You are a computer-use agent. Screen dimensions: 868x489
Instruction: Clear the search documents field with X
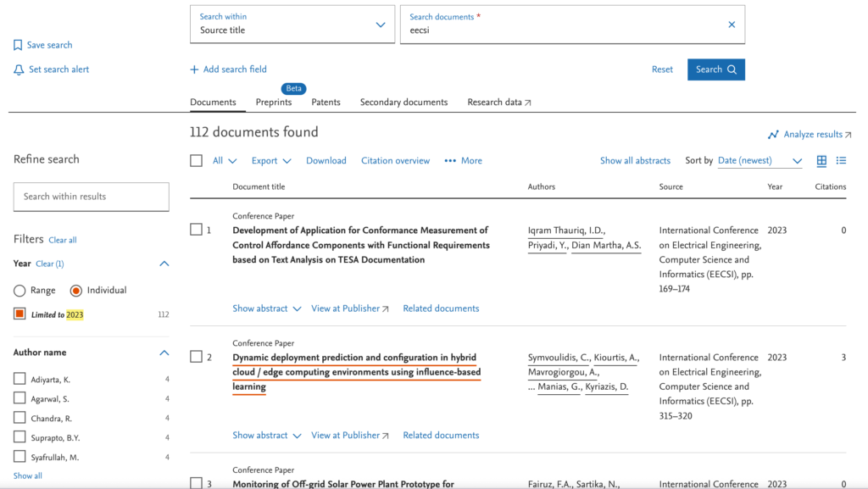[x=732, y=25]
